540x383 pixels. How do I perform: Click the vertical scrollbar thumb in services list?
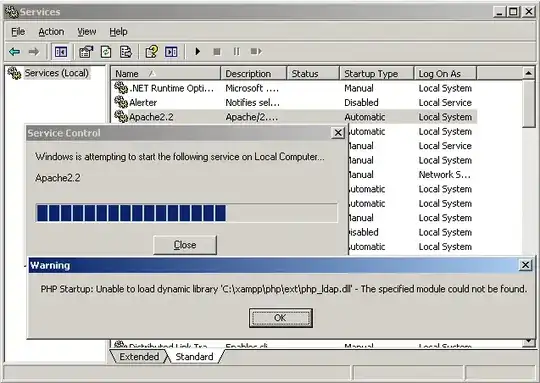coord(528,104)
